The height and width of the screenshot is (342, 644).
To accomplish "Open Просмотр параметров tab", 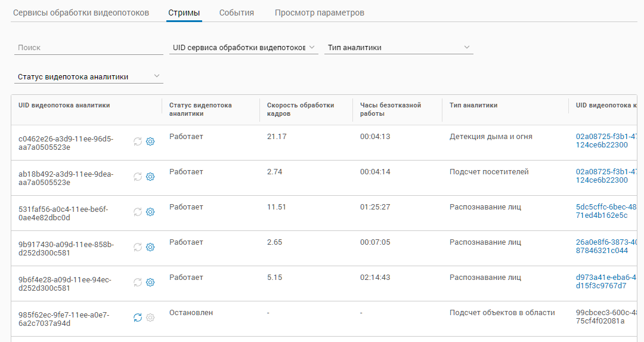I will point(319,13).
